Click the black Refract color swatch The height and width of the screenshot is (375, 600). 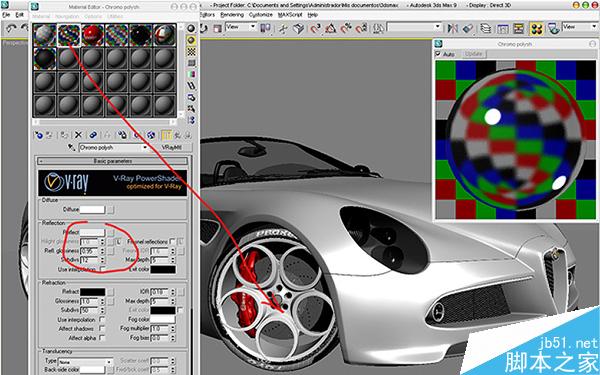pos(92,292)
